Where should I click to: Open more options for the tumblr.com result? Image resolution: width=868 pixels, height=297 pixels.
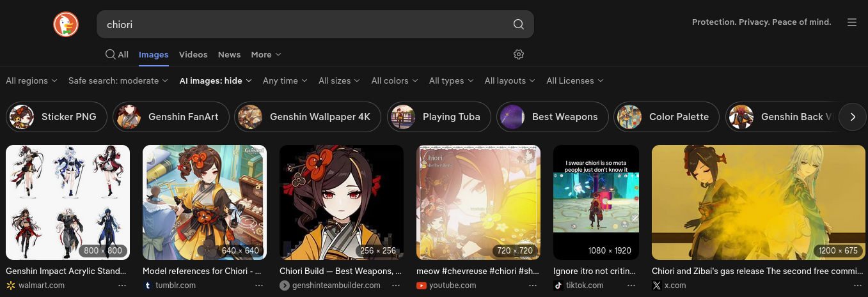pos(259,286)
